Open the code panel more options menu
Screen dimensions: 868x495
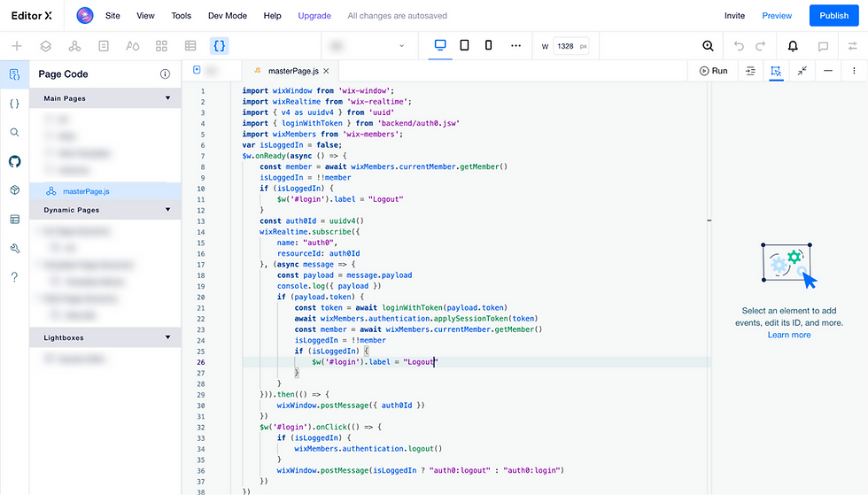[854, 71]
